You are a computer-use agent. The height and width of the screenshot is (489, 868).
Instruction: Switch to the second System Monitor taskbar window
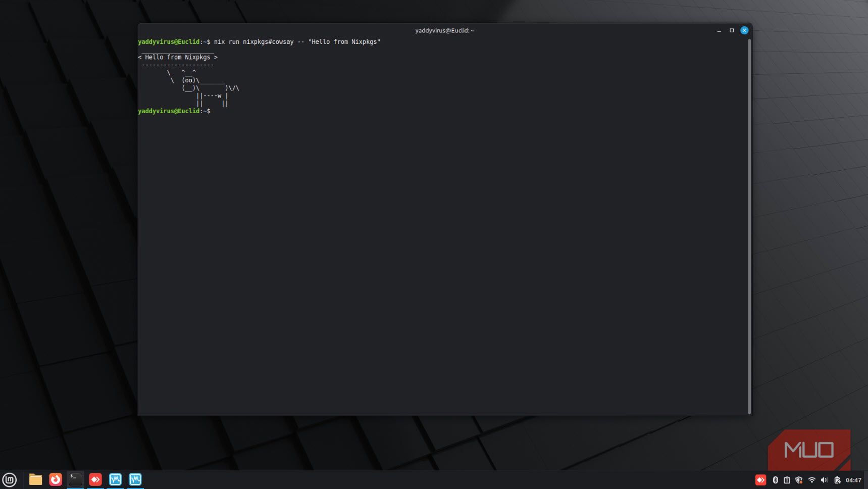[x=135, y=479]
